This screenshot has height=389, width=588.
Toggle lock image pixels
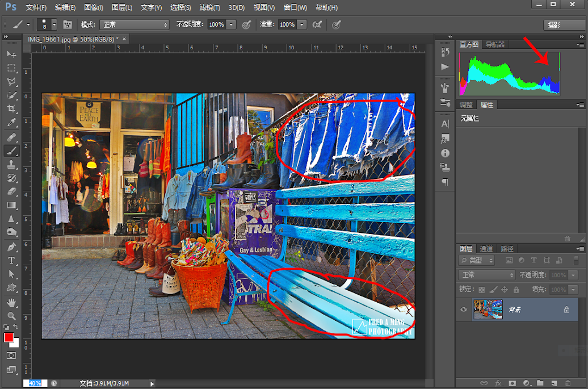494,290
